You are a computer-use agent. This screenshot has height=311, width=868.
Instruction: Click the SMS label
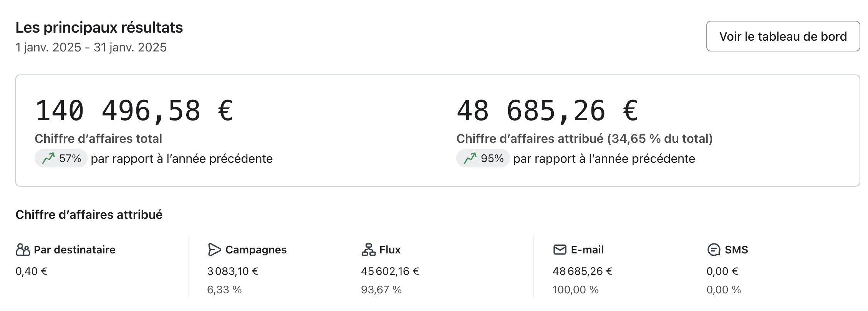pos(736,250)
